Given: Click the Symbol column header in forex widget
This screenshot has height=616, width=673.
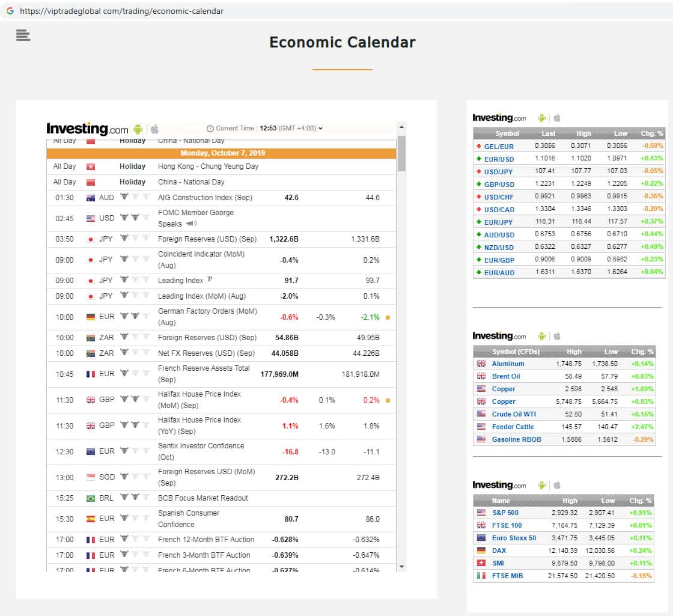Looking at the screenshot, I should [507, 133].
